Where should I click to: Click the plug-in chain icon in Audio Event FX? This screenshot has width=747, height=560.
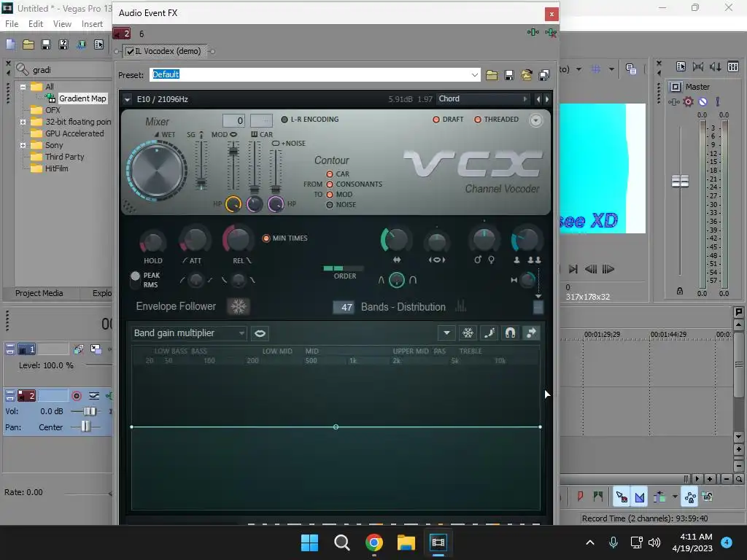point(533,32)
